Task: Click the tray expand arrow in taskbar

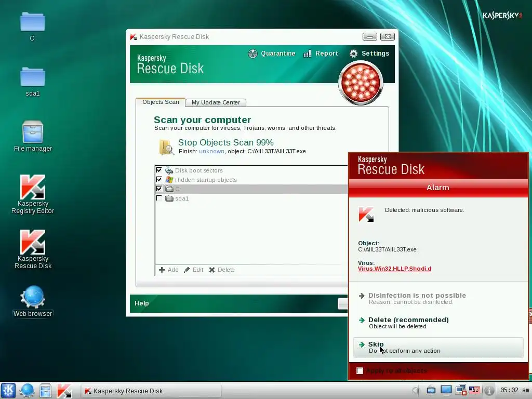Action: (x=416, y=391)
